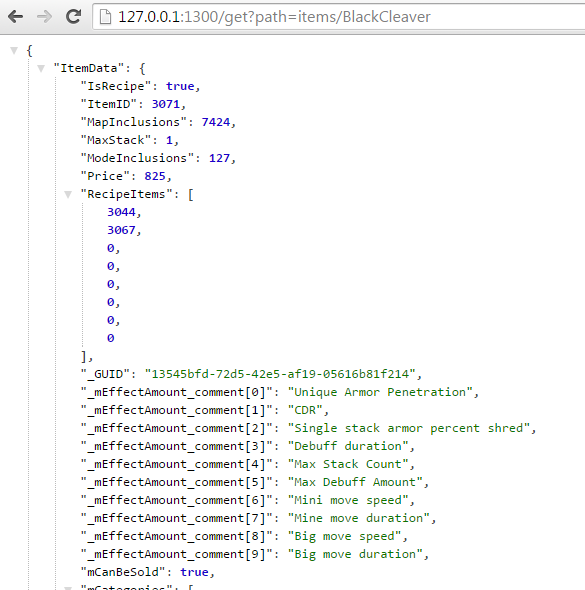Click the "_mEffectAmount_comment[1]" key

[176, 410]
